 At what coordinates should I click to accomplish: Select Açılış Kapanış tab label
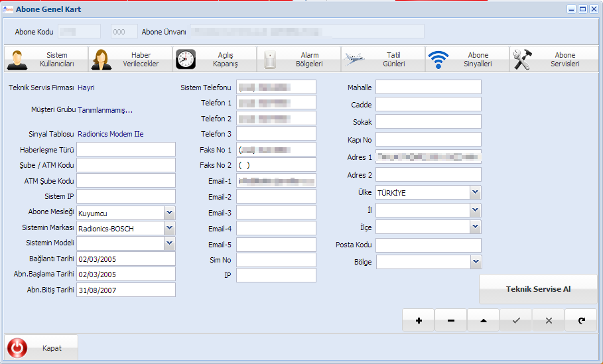coord(226,60)
